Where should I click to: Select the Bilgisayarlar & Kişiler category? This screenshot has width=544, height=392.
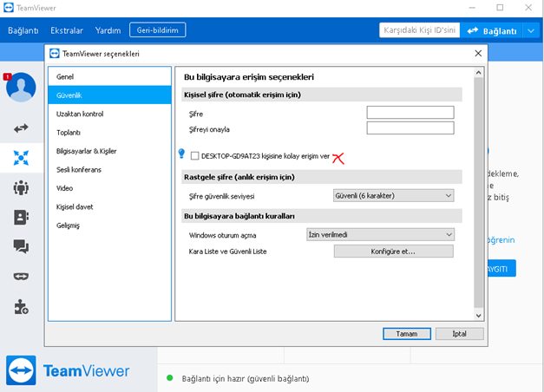pyautogui.click(x=109, y=151)
